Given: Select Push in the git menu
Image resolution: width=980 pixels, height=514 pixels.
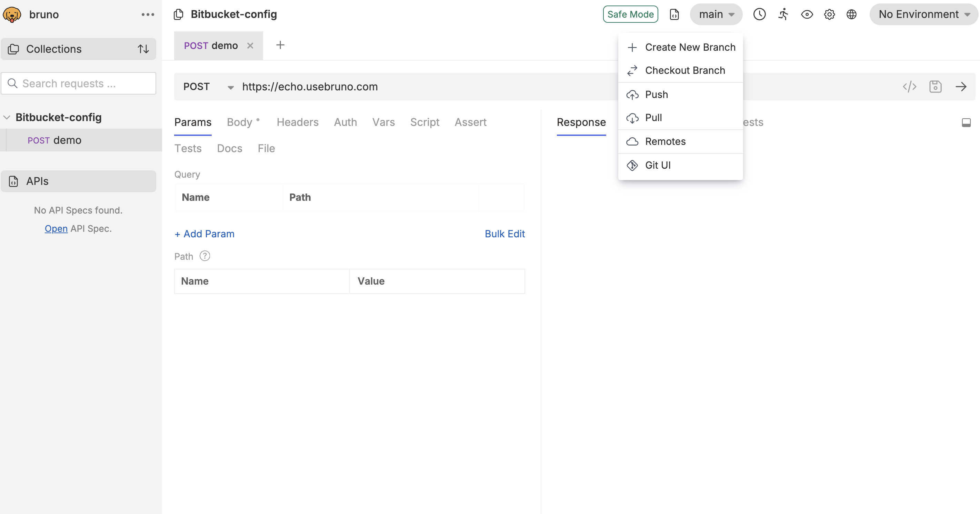Looking at the screenshot, I should pyautogui.click(x=681, y=95).
